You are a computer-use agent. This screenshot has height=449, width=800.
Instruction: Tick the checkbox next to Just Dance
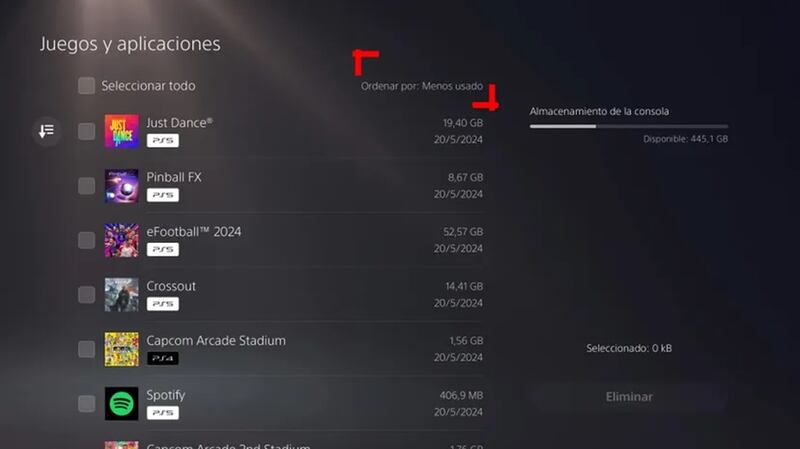87,131
